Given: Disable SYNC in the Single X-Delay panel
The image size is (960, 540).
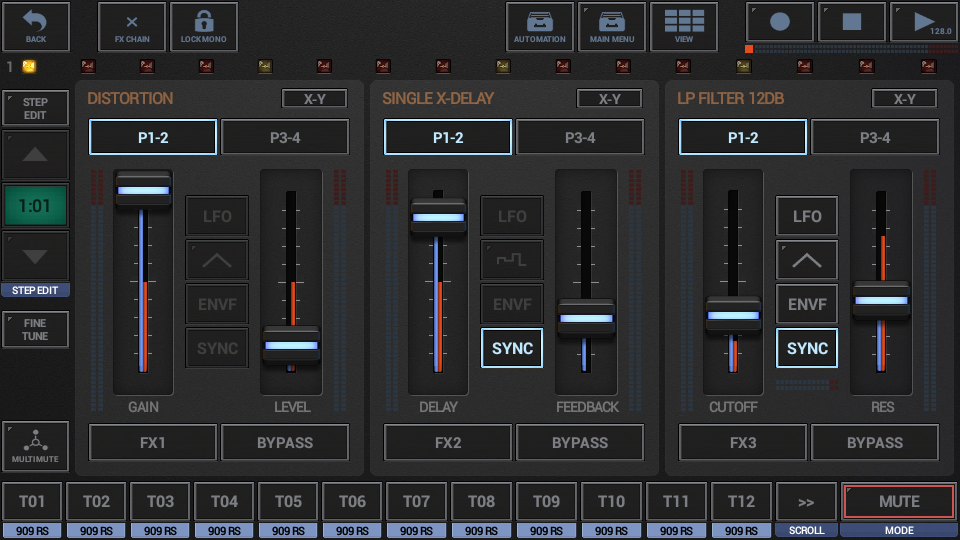Looking at the screenshot, I should (x=512, y=348).
